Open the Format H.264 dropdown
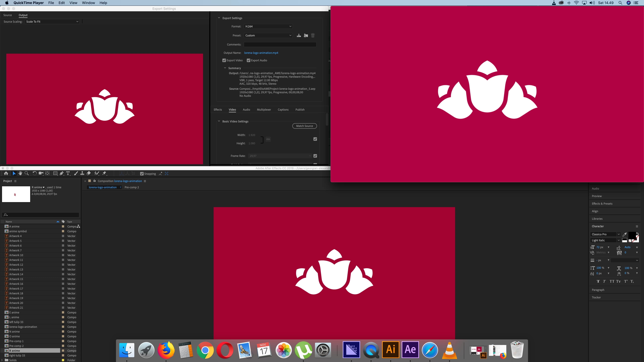This screenshot has width=644, height=362. point(268,27)
